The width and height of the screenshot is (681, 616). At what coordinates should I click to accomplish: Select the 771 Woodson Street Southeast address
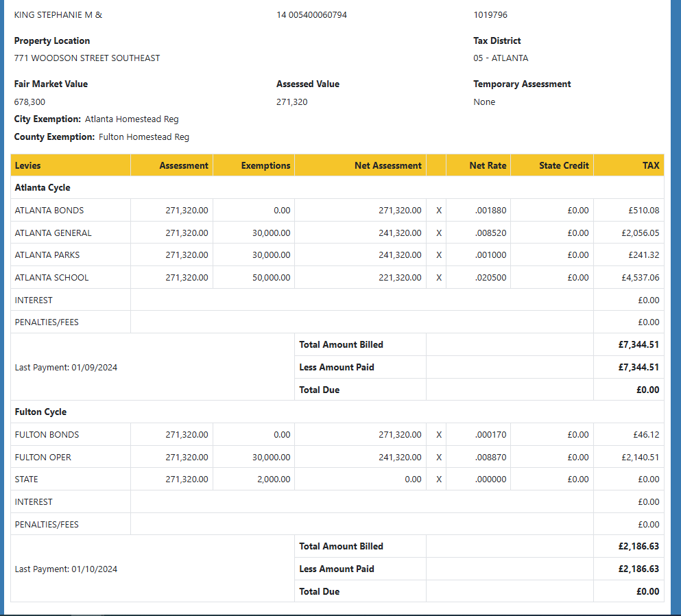[x=87, y=58]
